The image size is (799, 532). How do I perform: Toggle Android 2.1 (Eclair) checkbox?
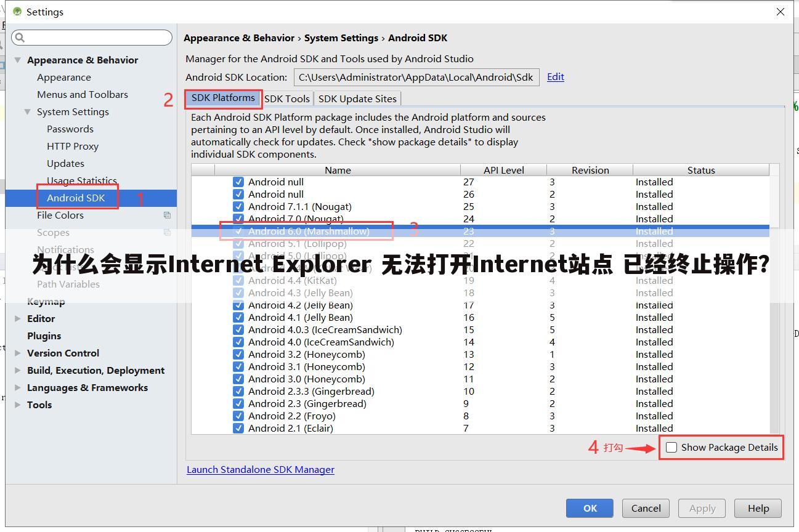pos(238,428)
